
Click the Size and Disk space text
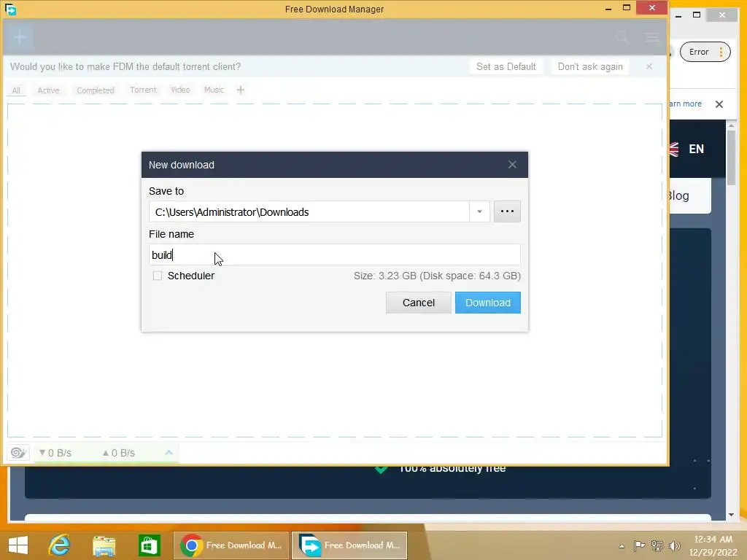[x=437, y=276]
